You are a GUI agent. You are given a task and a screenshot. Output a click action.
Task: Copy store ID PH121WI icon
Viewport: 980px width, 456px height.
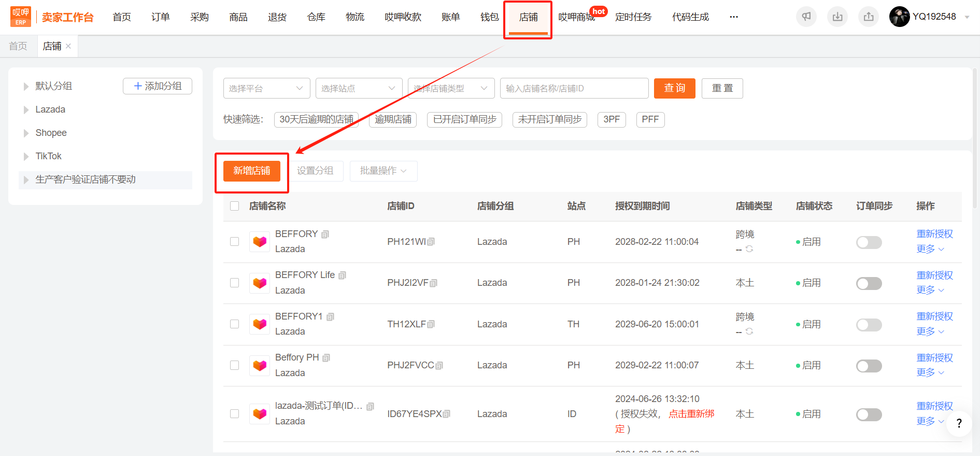click(432, 242)
